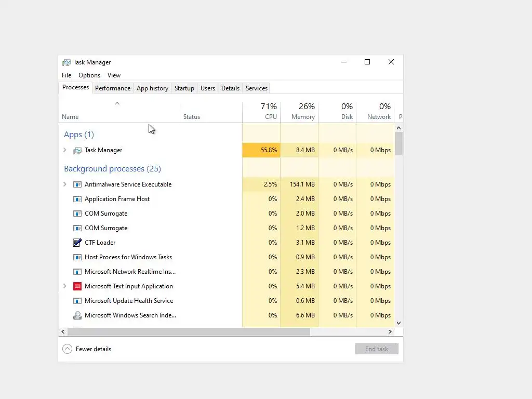Image resolution: width=532 pixels, height=399 pixels.
Task: Click the Host Process for Windows Tasks icon
Action: [x=77, y=257]
